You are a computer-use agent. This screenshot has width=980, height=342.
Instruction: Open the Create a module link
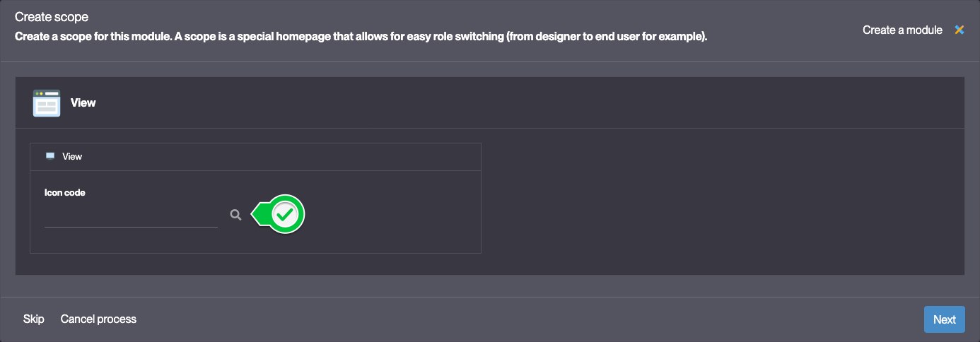902,30
